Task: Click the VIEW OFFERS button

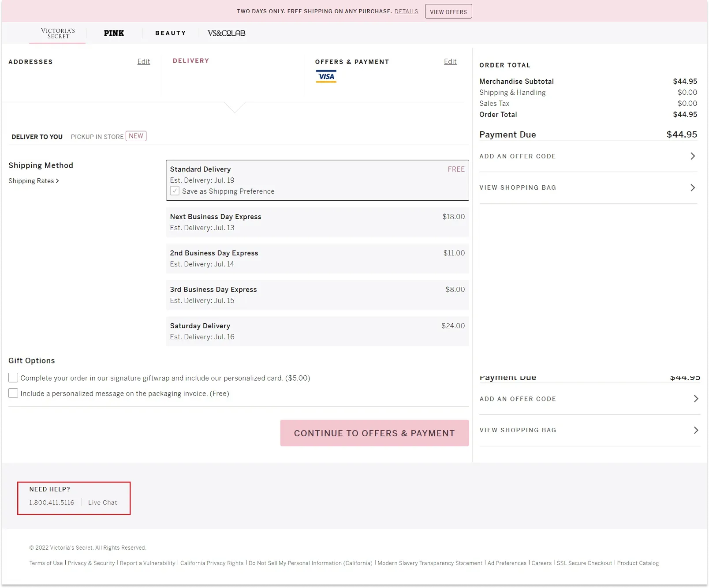Action: click(x=448, y=11)
